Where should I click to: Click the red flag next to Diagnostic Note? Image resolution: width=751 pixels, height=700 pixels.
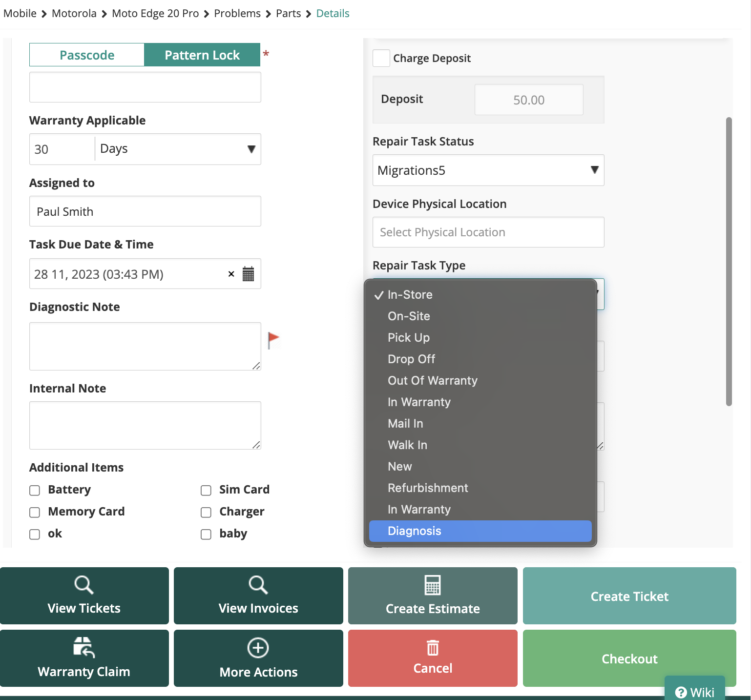pyautogui.click(x=273, y=340)
